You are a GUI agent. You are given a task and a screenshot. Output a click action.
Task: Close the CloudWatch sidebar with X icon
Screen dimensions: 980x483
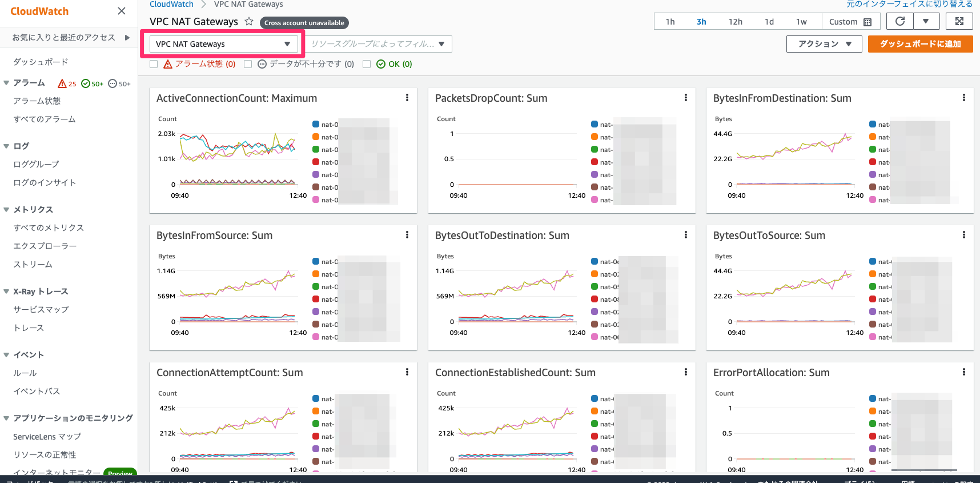tap(122, 11)
